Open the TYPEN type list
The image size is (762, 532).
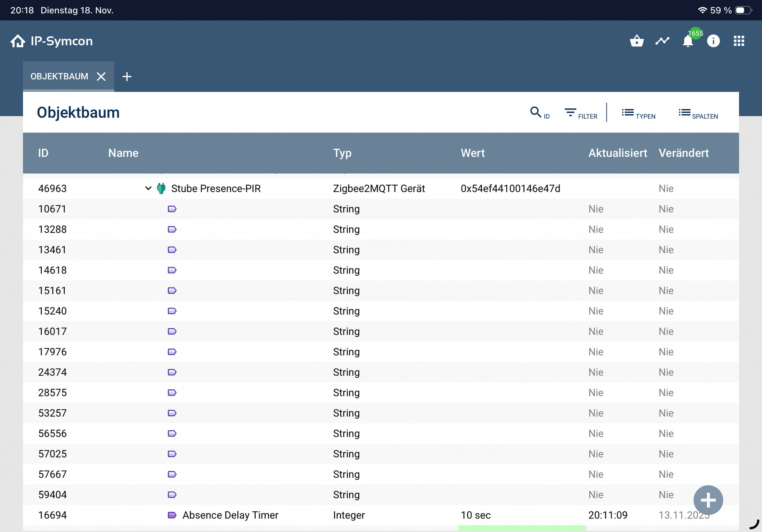point(639,114)
